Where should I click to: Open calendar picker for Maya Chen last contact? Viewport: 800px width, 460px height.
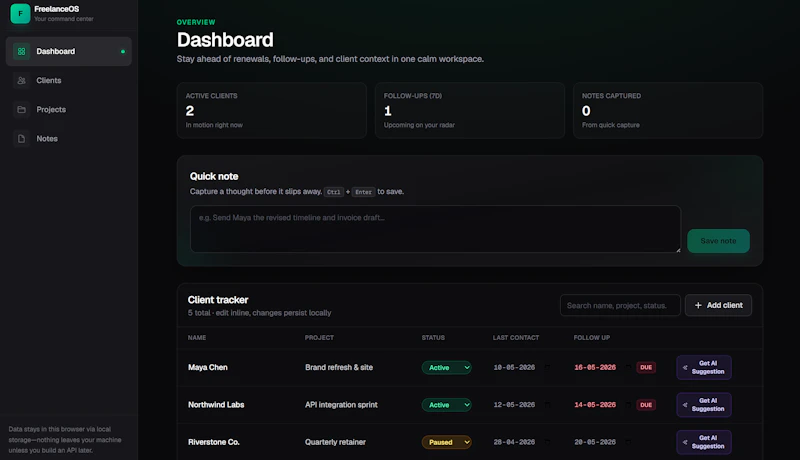click(x=547, y=367)
